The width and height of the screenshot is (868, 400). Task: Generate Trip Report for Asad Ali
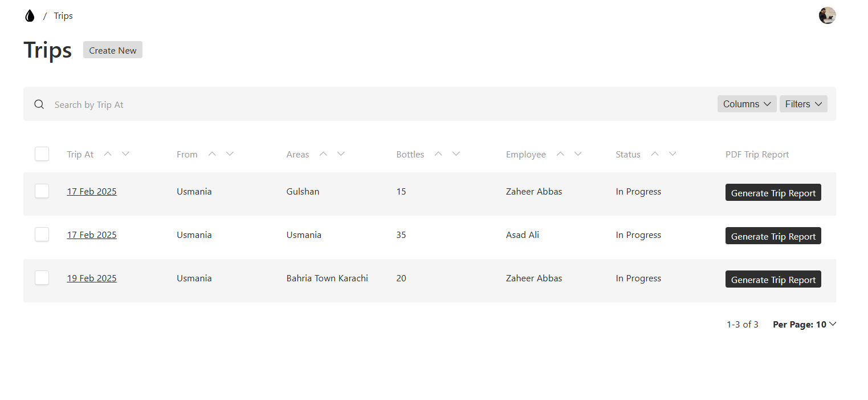773,236
